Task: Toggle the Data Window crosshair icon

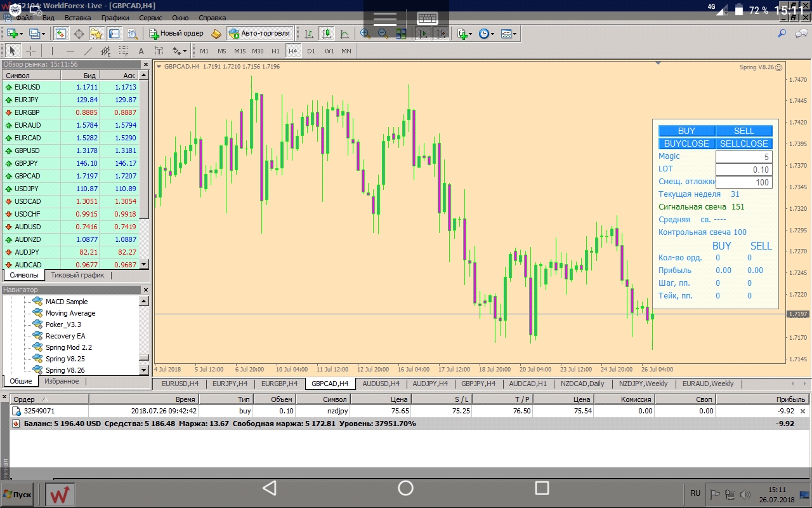Action: click(x=79, y=33)
